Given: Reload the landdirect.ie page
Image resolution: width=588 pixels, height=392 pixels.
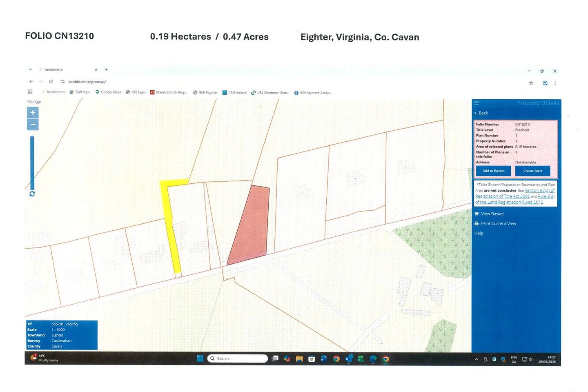Looking at the screenshot, I should 51,82.
